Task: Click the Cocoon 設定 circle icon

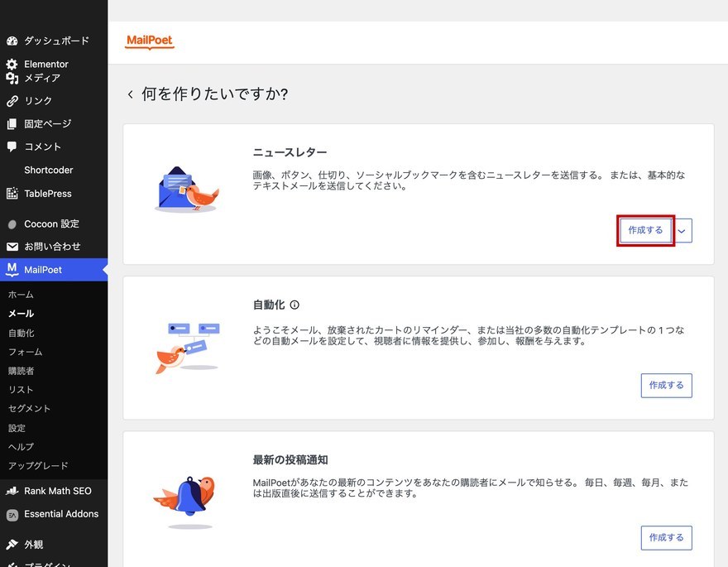Action: [12, 224]
